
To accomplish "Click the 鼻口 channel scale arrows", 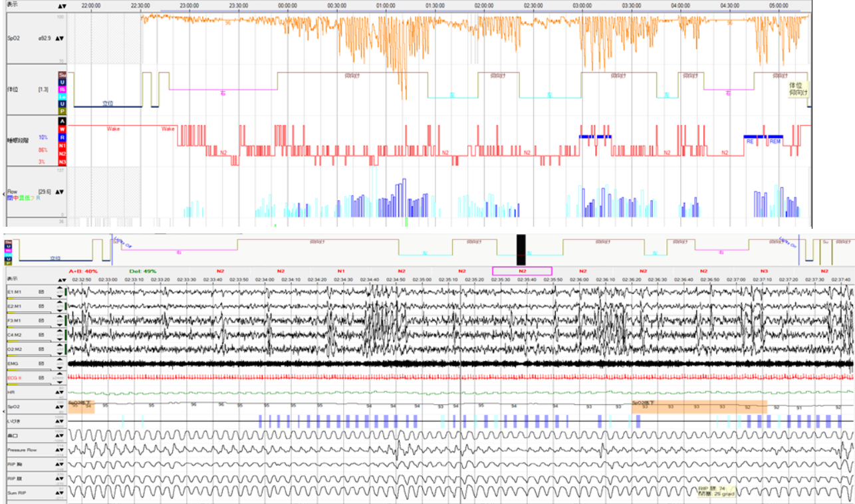I will click(60, 436).
